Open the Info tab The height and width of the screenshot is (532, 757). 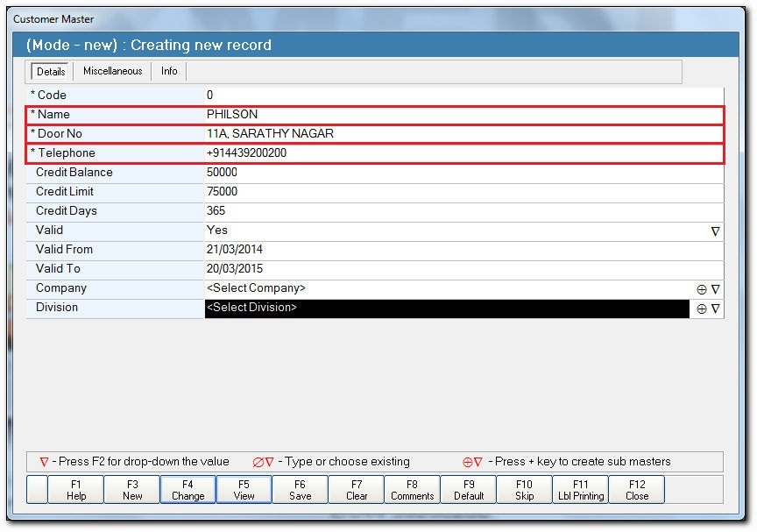(169, 72)
